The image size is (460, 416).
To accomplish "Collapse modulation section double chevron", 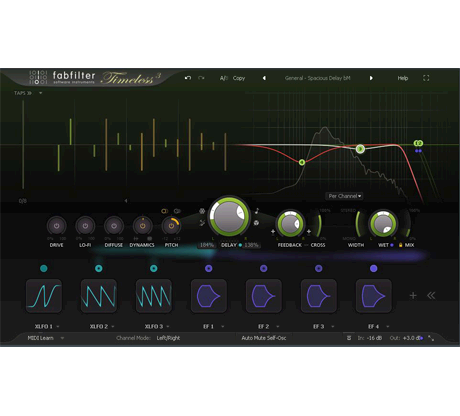I will [431, 295].
